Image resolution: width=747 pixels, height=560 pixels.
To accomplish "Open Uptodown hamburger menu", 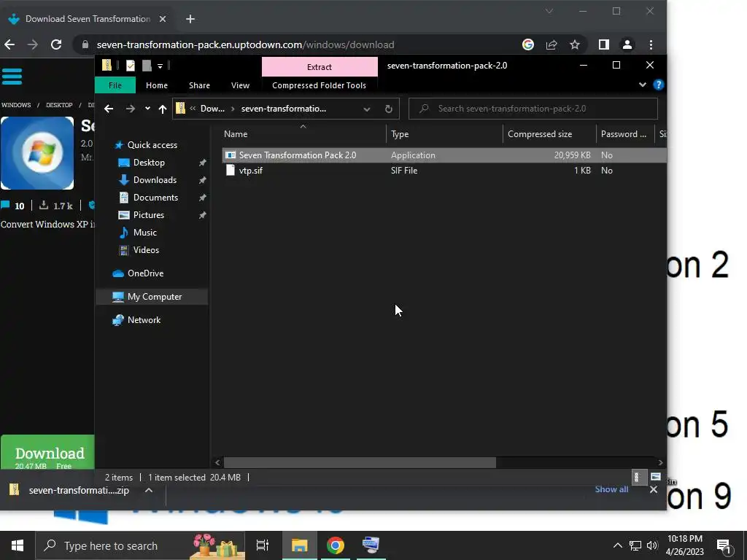I will point(12,77).
